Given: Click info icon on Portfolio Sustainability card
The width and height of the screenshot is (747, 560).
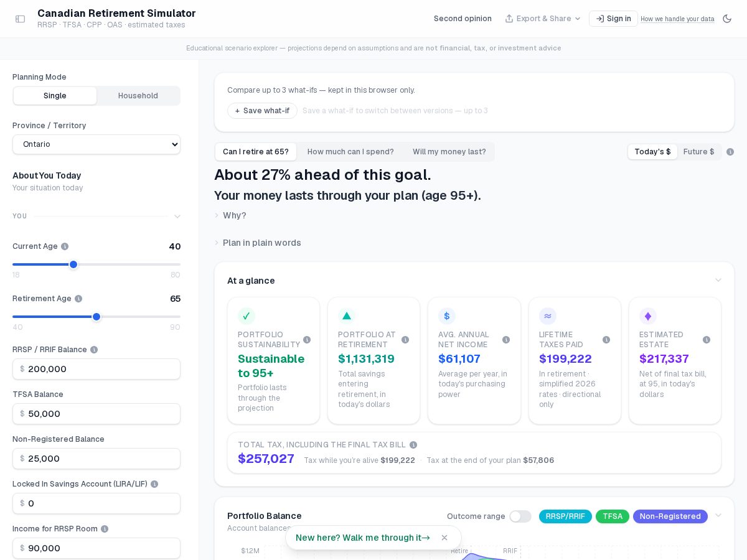Looking at the screenshot, I should 307,340.
